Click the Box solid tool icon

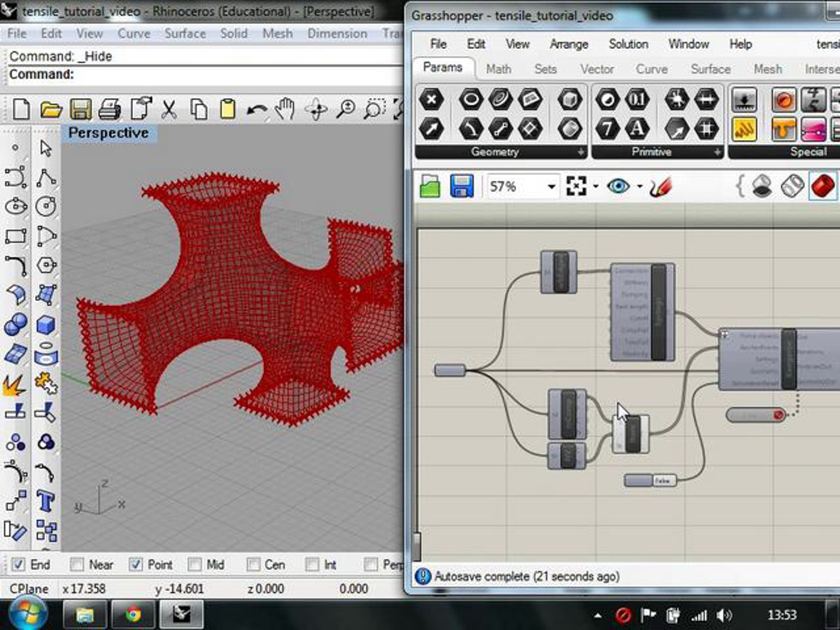[x=46, y=325]
